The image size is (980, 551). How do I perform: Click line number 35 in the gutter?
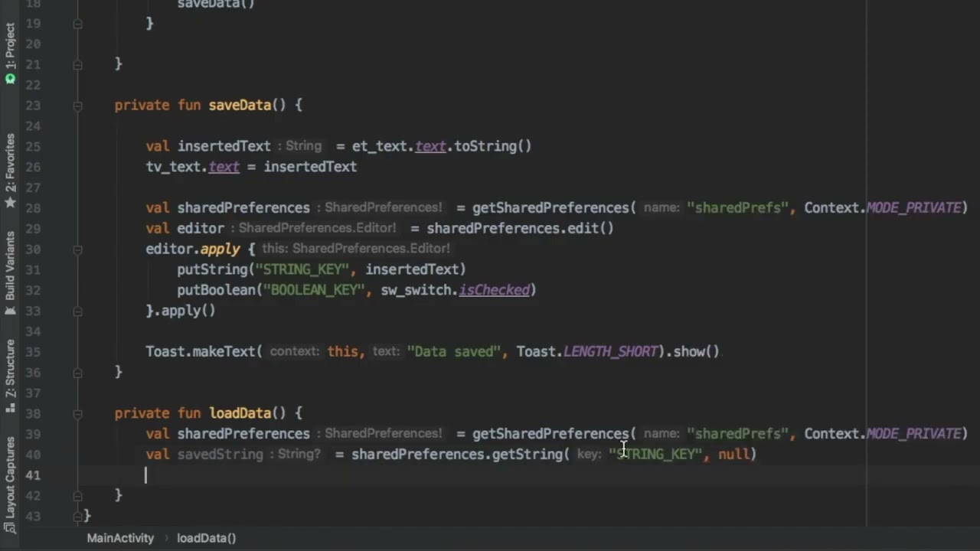click(32, 352)
